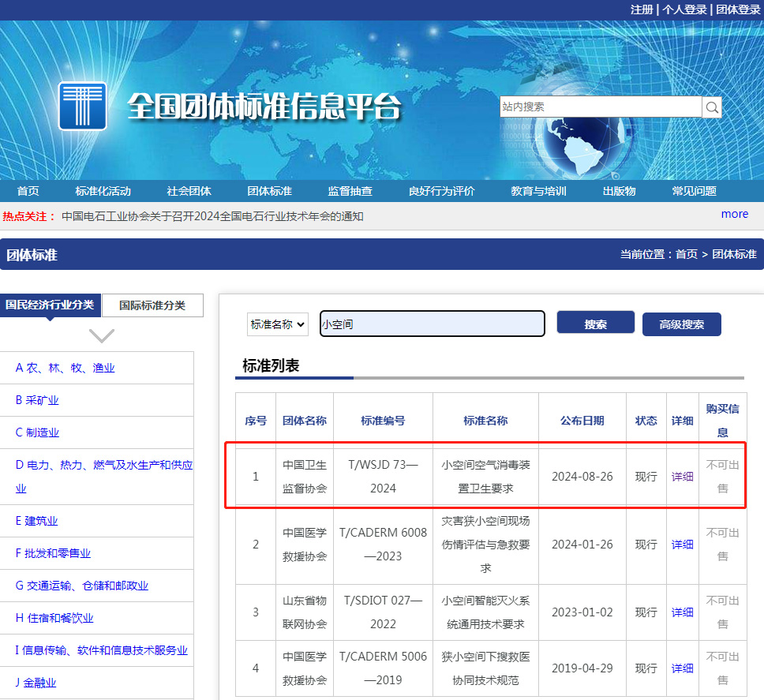The height and width of the screenshot is (700, 764).
Task: Open 良好行为评价 menu item
Action: click(x=441, y=191)
